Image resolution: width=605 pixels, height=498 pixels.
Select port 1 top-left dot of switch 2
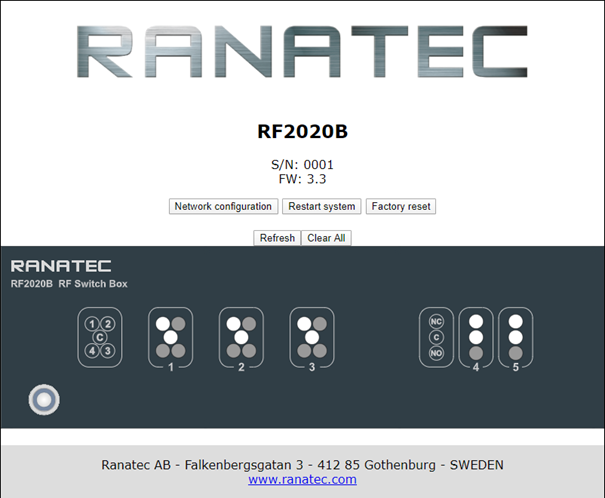click(233, 324)
